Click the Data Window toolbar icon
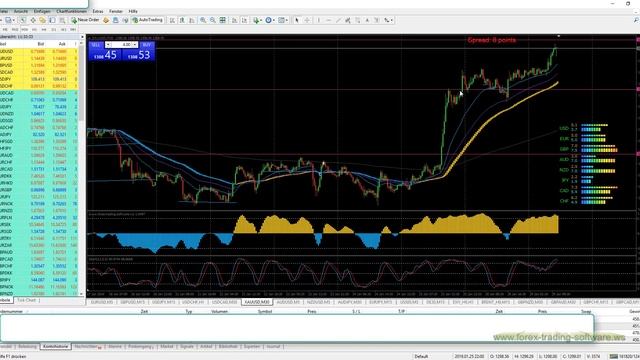The image size is (640, 360). point(33,20)
